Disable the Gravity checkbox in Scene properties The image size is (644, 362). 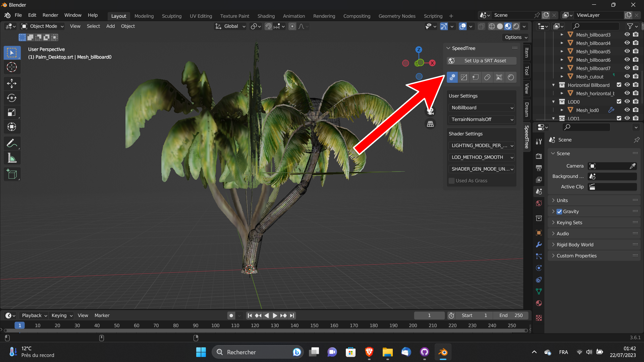pyautogui.click(x=559, y=212)
